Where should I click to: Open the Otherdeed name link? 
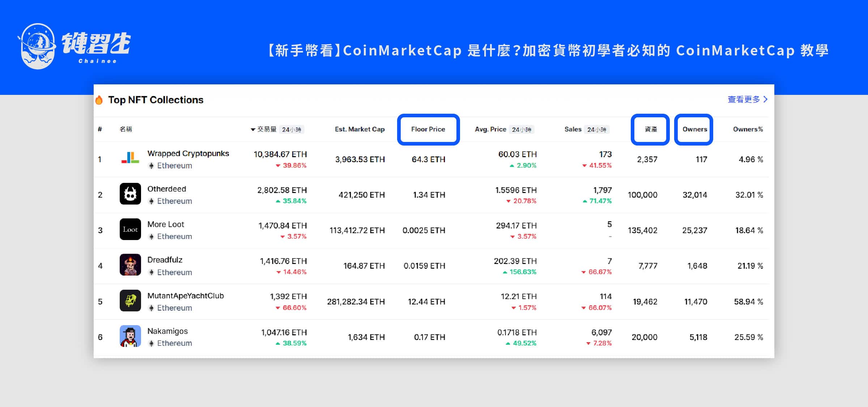click(x=167, y=189)
